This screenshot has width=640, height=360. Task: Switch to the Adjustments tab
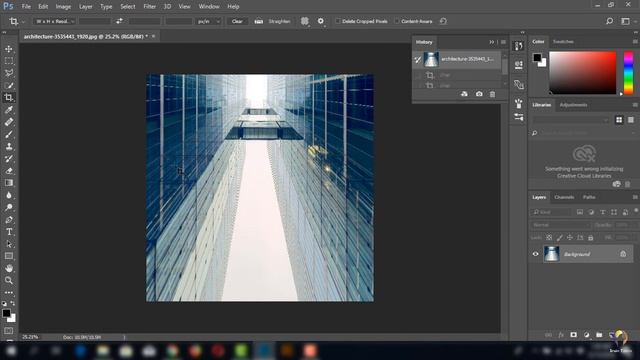coord(573,105)
